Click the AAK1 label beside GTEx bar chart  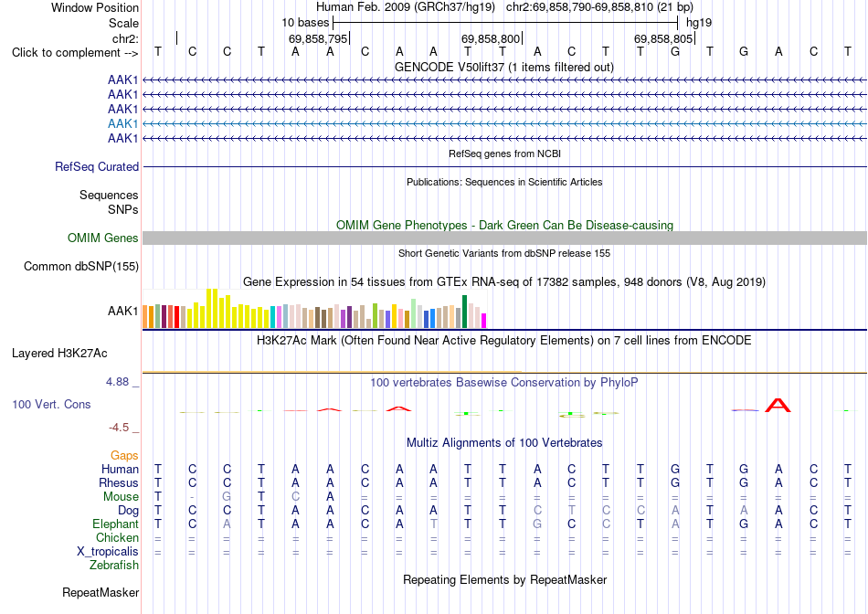coord(123,312)
